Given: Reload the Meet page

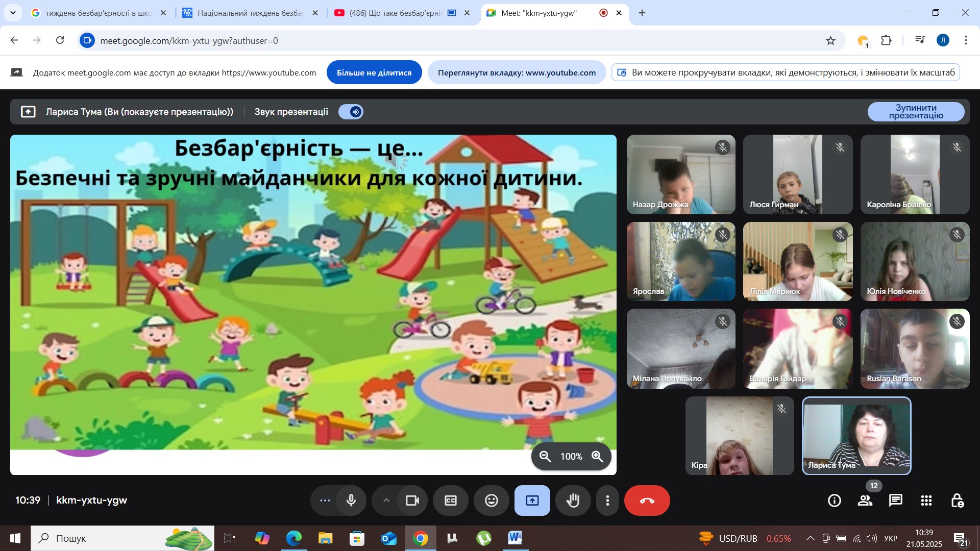Looking at the screenshot, I should [x=60, y=40].
